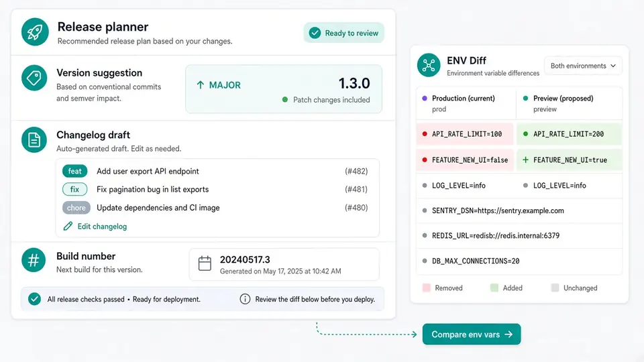644x362 pixels.
Task: Select the feat tag badge
Action: (74, 171)
